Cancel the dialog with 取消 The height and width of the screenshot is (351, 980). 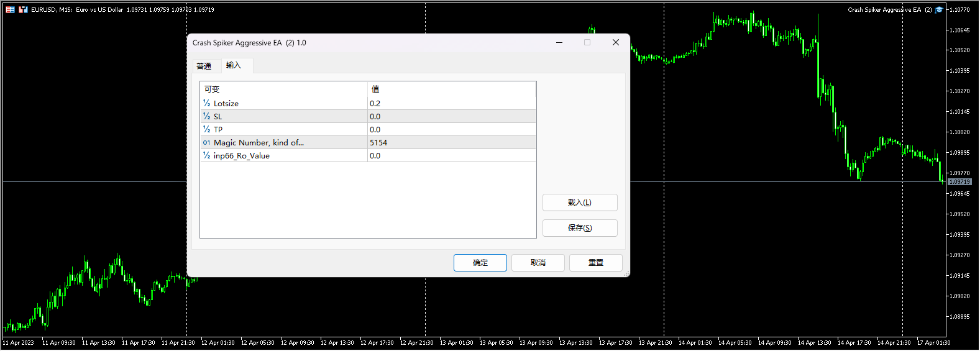538,263
